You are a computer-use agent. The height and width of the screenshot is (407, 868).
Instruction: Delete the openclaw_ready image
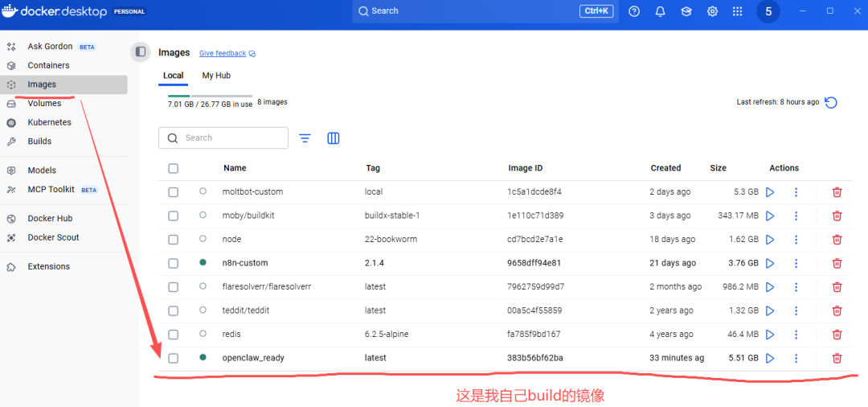click(x=837, y=358)
